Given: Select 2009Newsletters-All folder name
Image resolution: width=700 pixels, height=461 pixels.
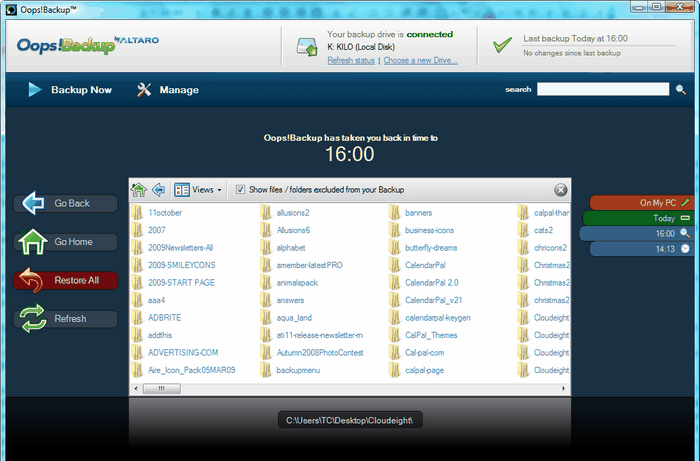Looking at the screenshot, I should [x=180, y=248].
